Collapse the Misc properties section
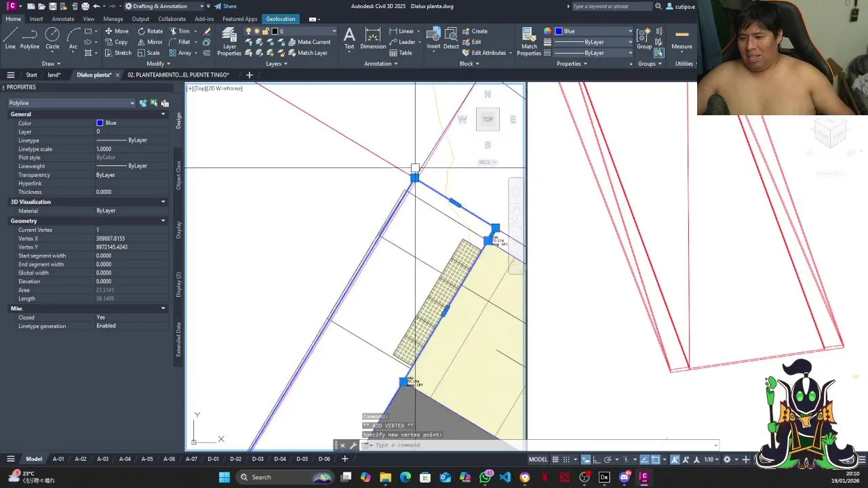Screen dimensions: 868x488 click(163, 308)
